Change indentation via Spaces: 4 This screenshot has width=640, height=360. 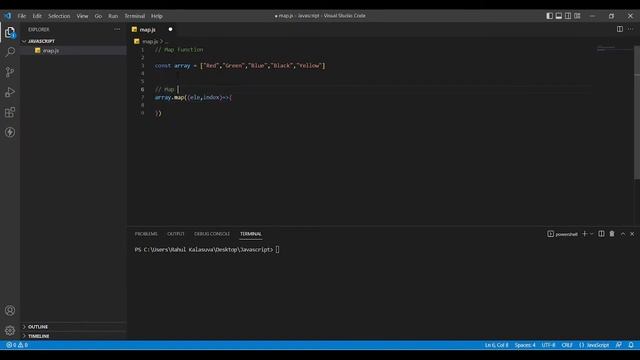click(525, 345)
